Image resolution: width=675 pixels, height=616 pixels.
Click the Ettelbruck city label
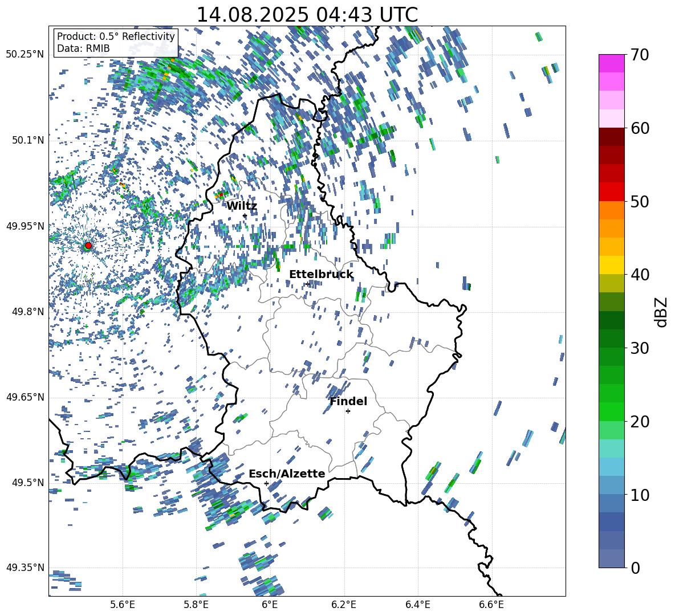pyautogui.click(x=321, y=275)
